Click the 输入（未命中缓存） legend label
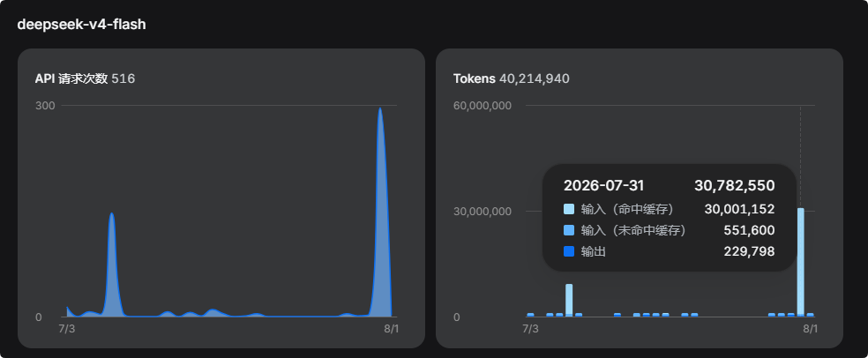 tap(634, 230)
